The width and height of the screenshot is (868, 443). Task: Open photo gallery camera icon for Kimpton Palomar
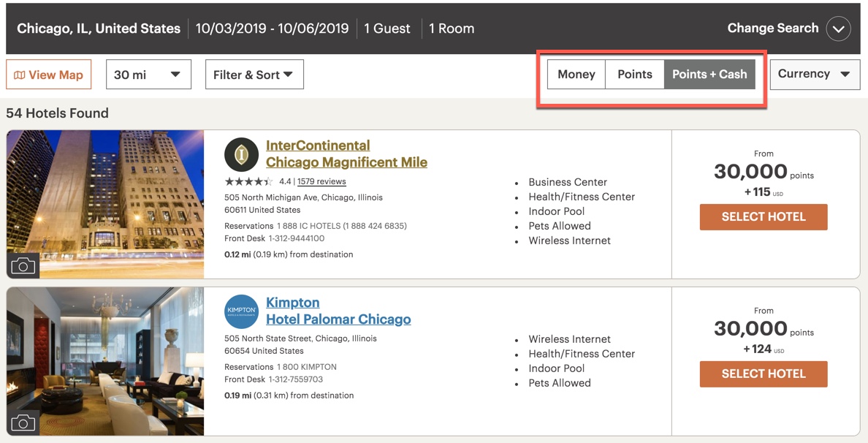click(23, 423)
